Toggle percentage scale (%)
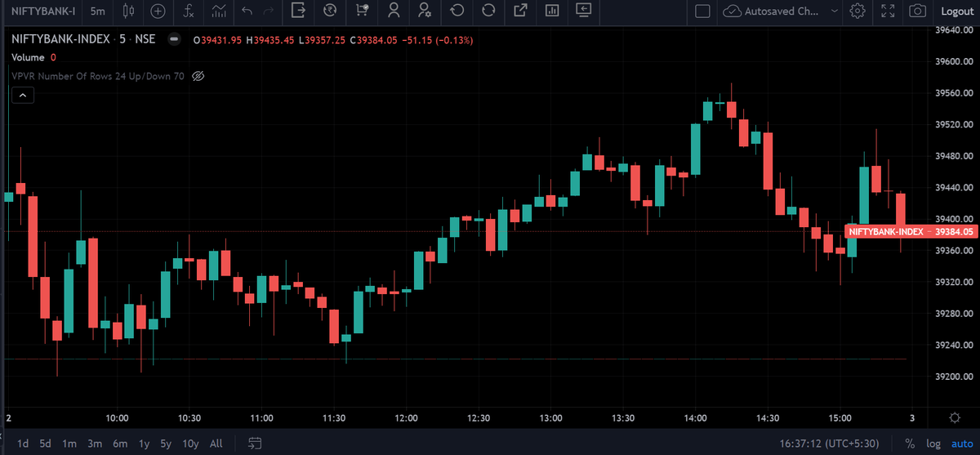Screen dimensions: 980x455 (x=910, y=444)
